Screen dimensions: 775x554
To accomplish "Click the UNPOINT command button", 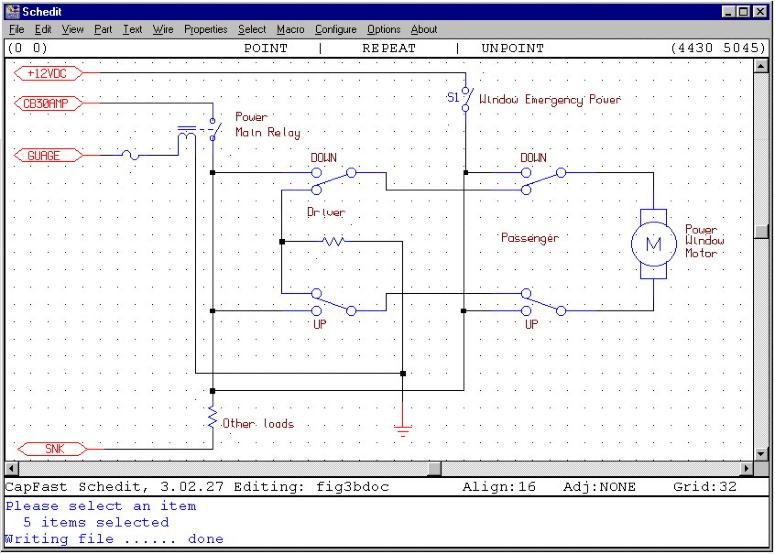I will 512,48.
